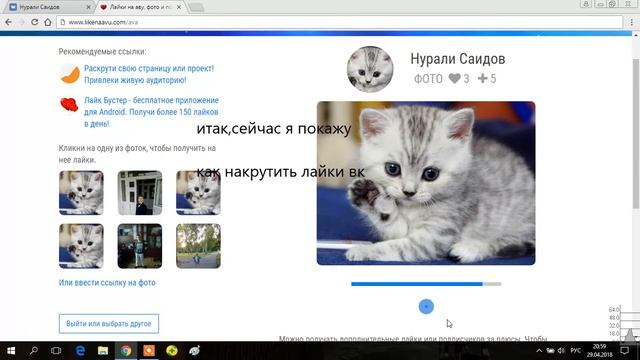Click the plus counter showing 5
Screen dimensions: 640x360
487,79
